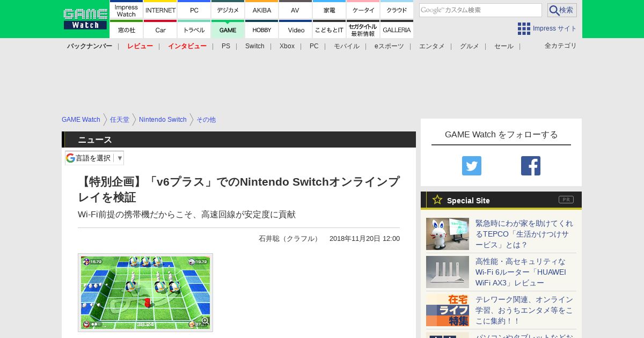Open the Car Watch tab
644x338 pixels.
click(x=160, y=29)
